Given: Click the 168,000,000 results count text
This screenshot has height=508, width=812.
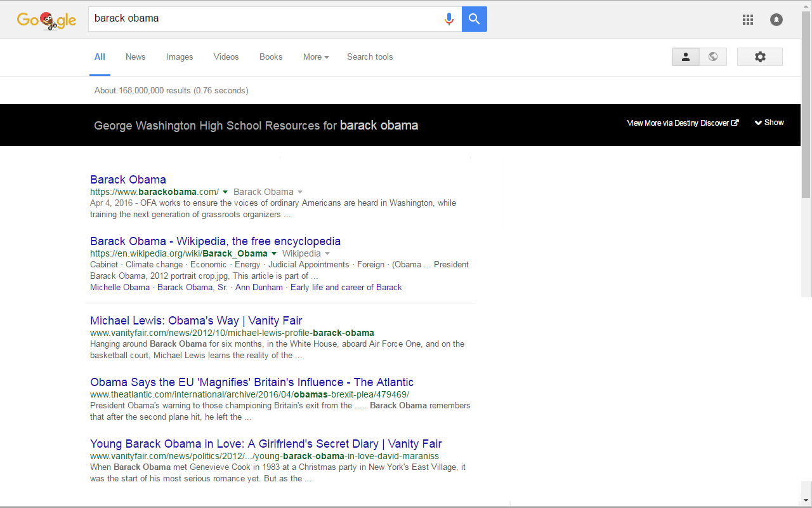Looking at the screenshot, I should click(x=171, y=91).
